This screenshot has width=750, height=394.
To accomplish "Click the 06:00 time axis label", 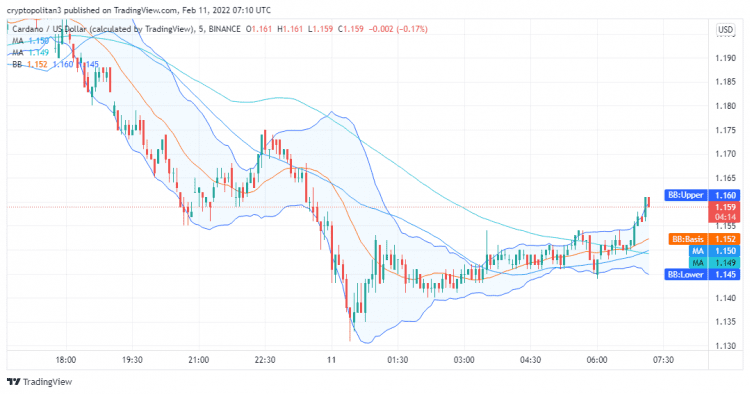I will click(597, 360).
